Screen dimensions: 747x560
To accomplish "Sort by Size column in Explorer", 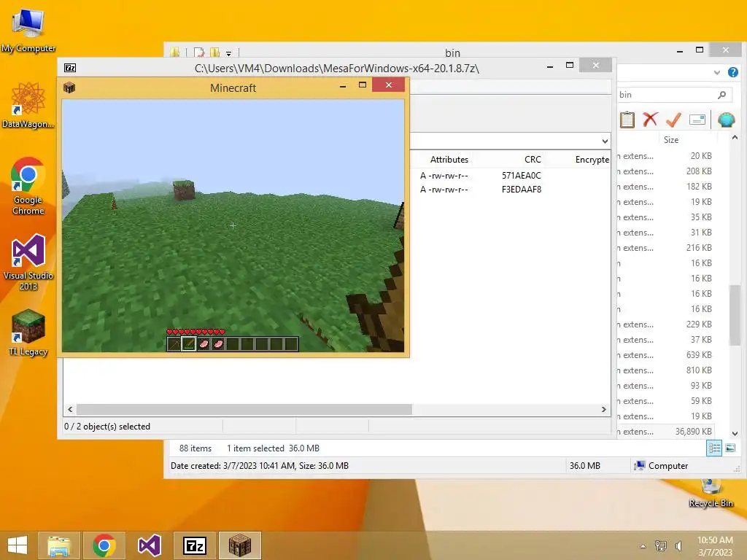I will point(671,140).
